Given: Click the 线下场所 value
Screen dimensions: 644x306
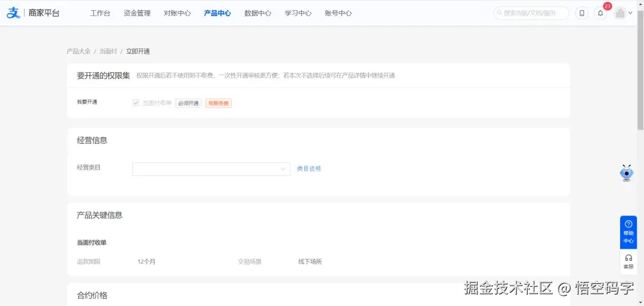Looking at the screenshot, I should (x=310, y=262).
